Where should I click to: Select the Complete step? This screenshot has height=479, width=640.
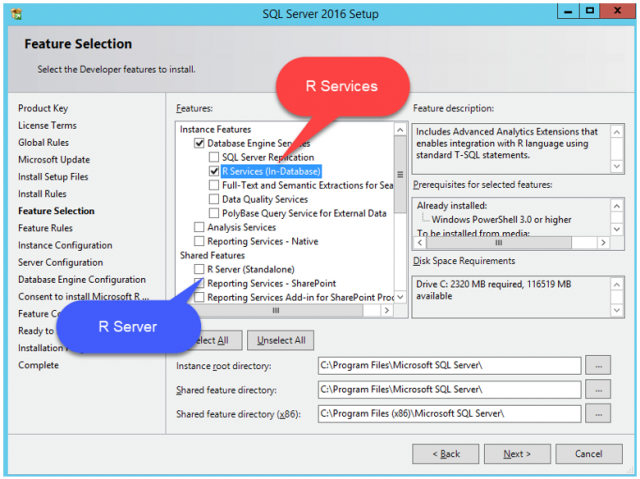(x=38, y=365)
